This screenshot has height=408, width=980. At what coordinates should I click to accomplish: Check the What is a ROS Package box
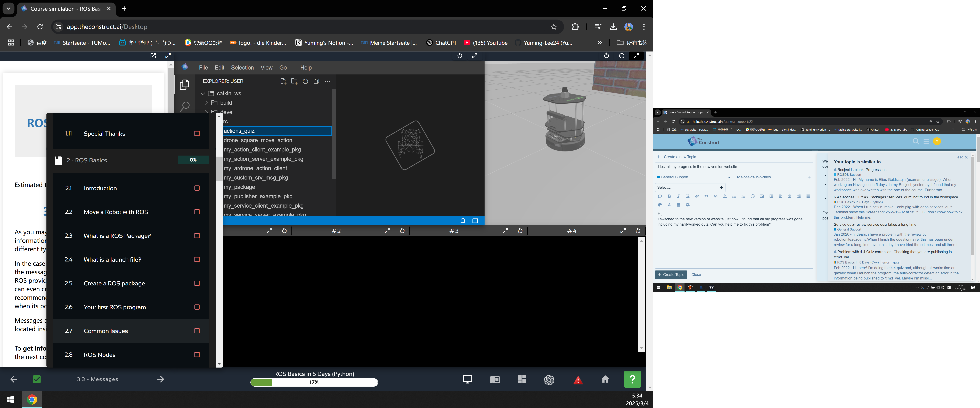[197, 236]
